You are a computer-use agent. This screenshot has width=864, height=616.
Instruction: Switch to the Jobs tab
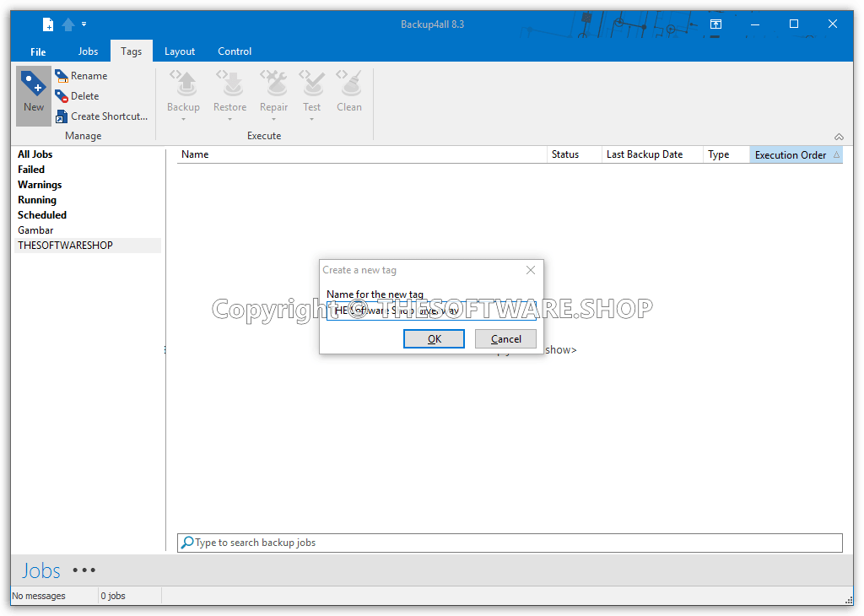(88, 51)
